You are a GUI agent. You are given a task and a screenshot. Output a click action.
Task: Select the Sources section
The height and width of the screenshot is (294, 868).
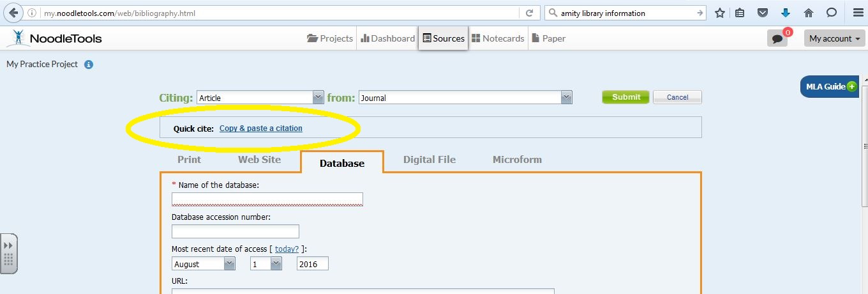tap(444, 38)
